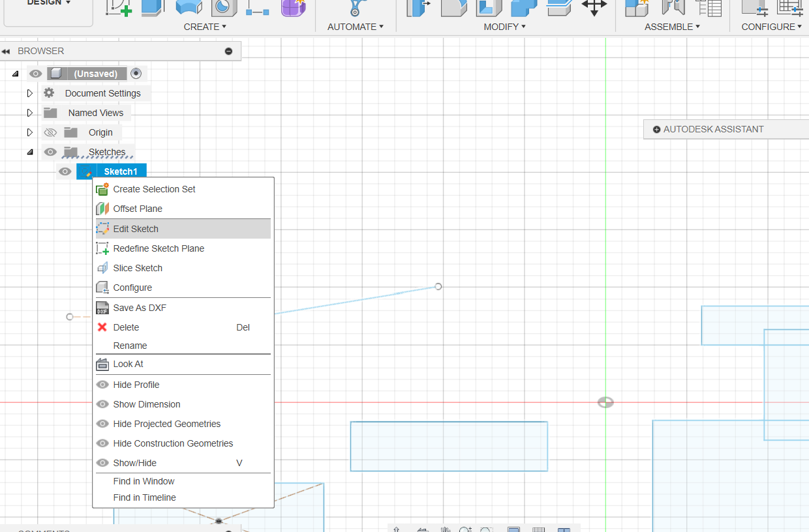Select the Extrude tool in the toolbar

[153, 7]
